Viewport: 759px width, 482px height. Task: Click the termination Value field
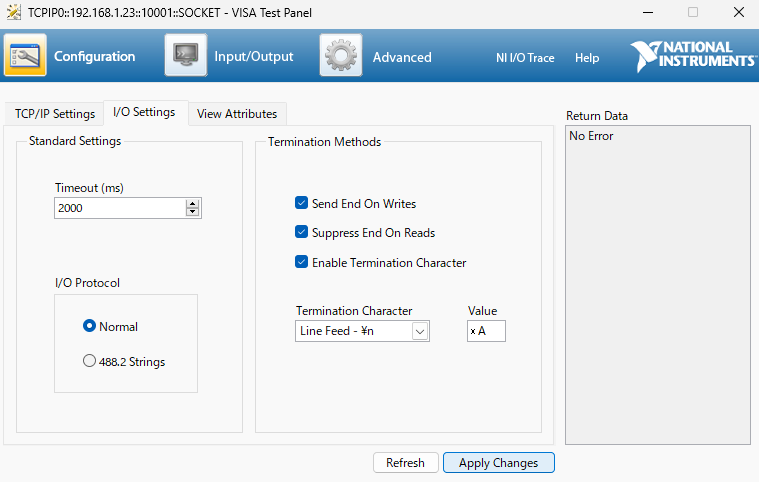pos(486,331)
